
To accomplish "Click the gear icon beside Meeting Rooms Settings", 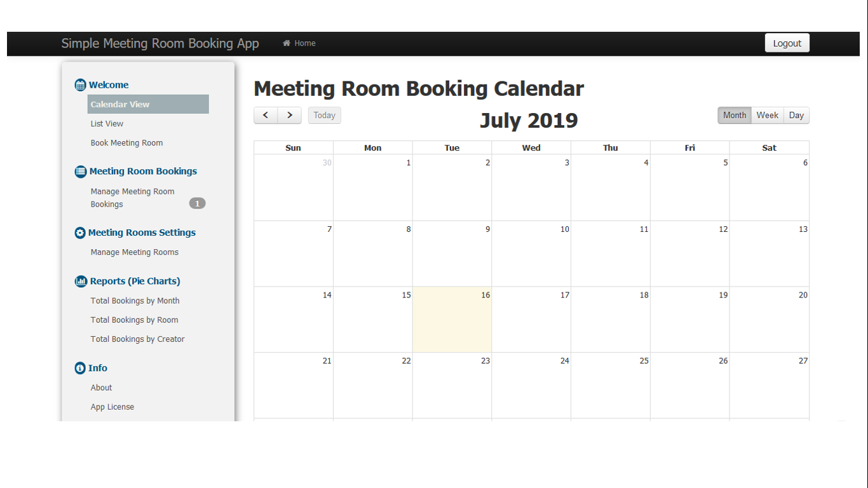I will 80,233.
